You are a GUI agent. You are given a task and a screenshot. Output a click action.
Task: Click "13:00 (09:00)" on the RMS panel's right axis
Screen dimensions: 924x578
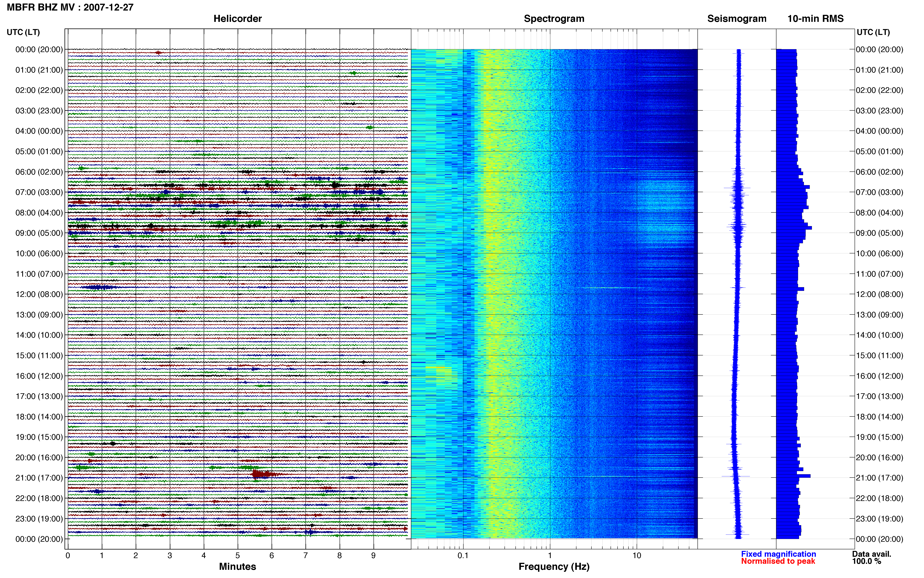(879, 315)
